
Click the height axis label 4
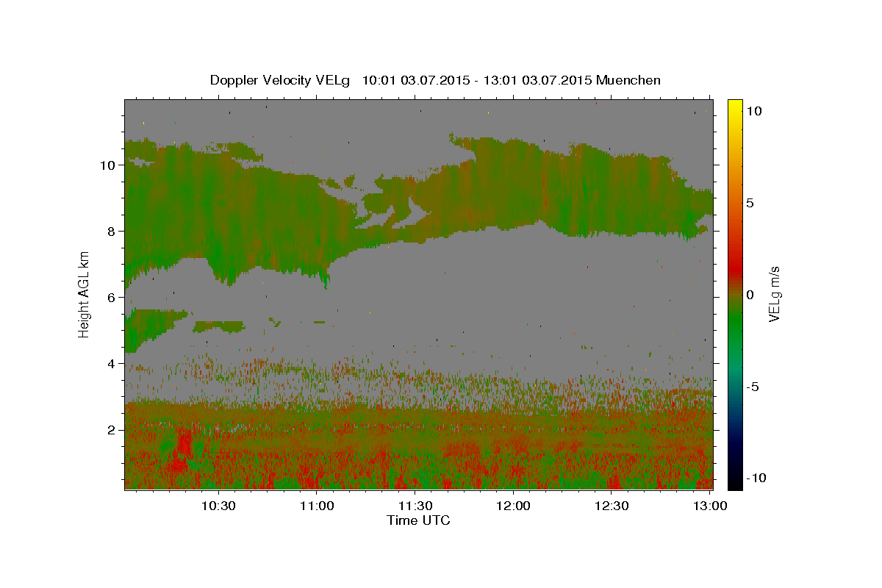tap(111, 364)
